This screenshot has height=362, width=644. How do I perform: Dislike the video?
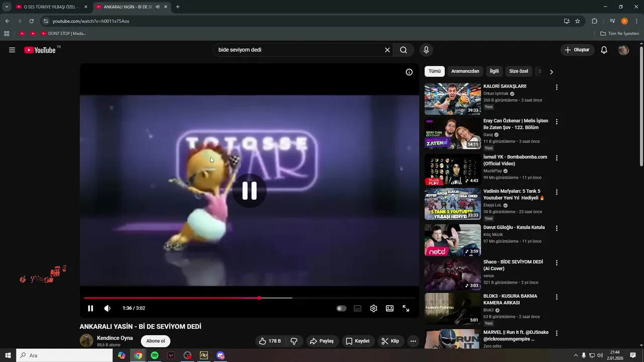coord(294,341)
